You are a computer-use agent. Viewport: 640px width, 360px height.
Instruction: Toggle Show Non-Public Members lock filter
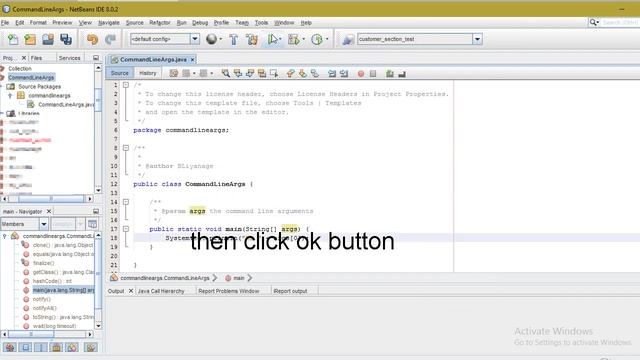pyautogui.click(x=56, y=347)
